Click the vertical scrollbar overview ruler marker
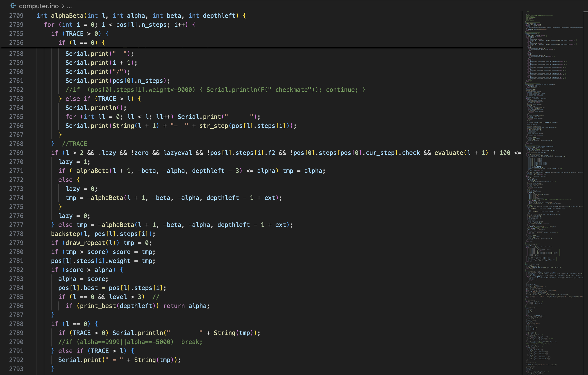 [x=585, y=12]
